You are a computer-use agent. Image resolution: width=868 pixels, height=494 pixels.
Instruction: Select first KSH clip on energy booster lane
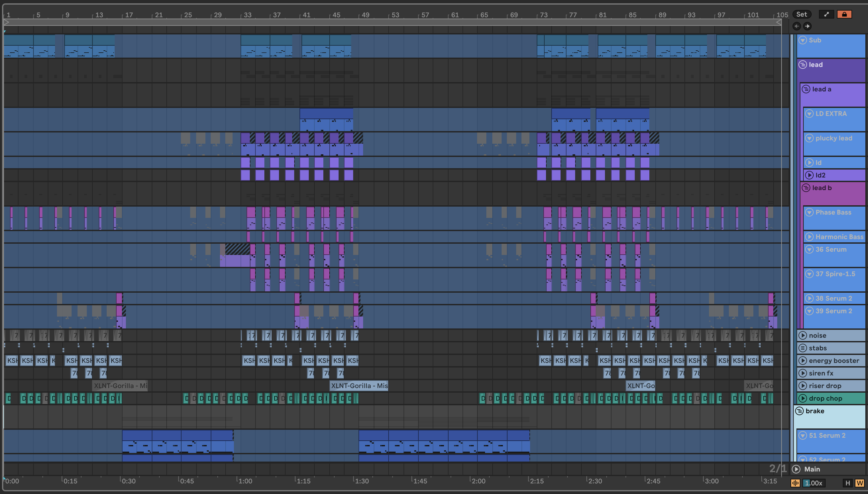[x=12, y=360]
